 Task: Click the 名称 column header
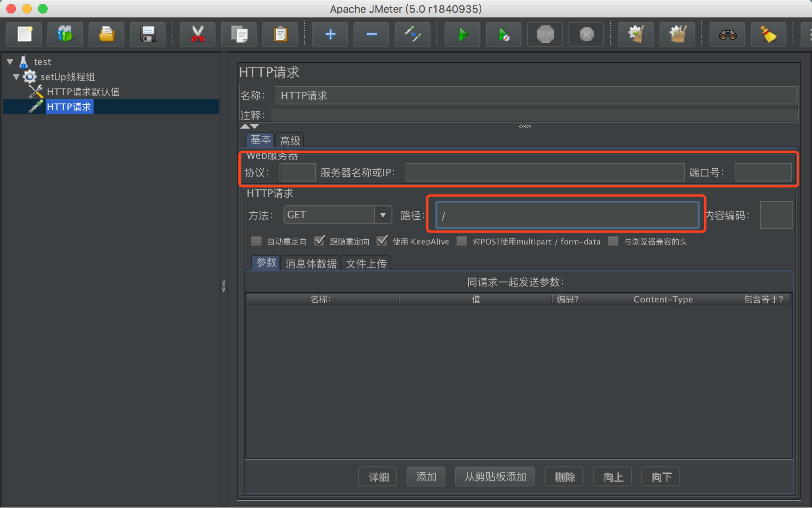(322, 299)
